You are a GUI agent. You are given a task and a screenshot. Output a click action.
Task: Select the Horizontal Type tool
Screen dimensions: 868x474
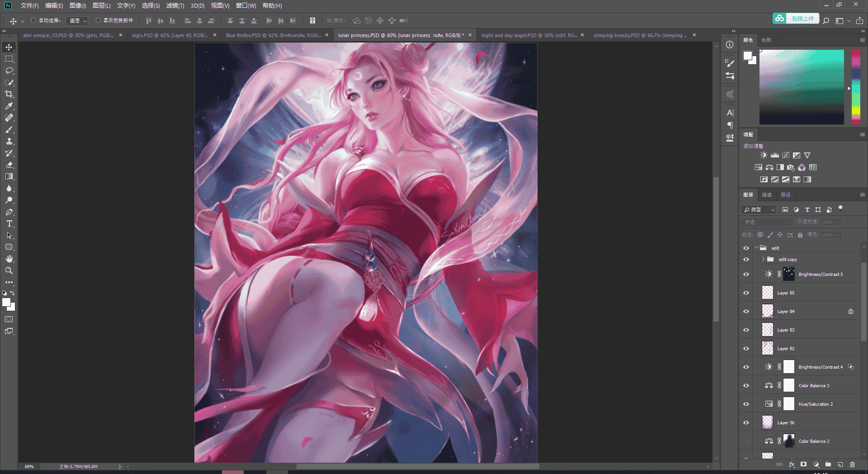[9, 223]
